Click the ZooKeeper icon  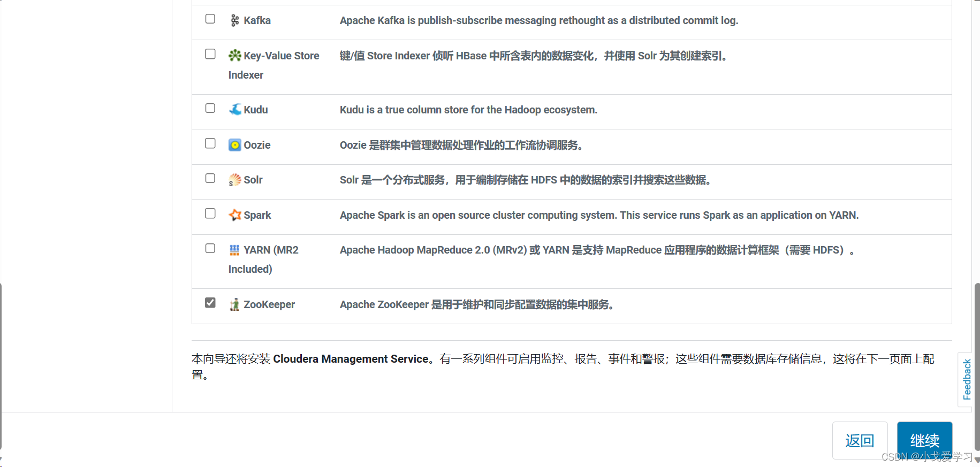235,304
